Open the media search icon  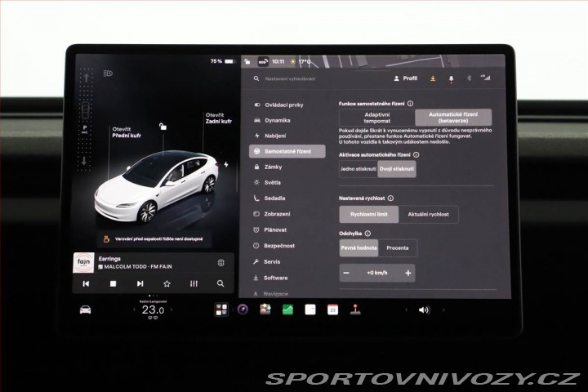point(220,283)
